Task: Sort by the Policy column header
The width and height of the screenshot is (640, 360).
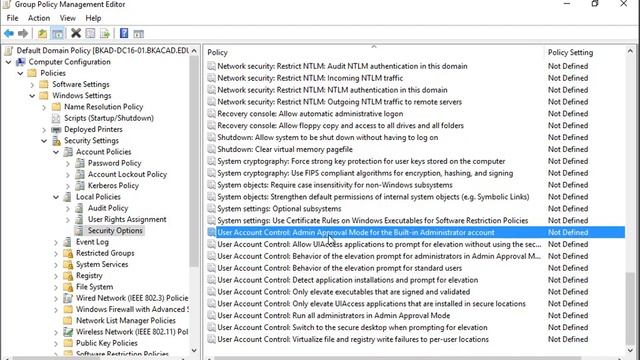Action: coord(374,52)
